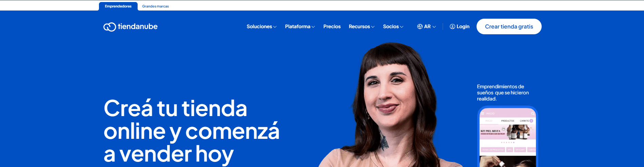Screen dimensions: 644x167
Task: Click the user profile icon beside Login
Action: click(x=452, y=26)
